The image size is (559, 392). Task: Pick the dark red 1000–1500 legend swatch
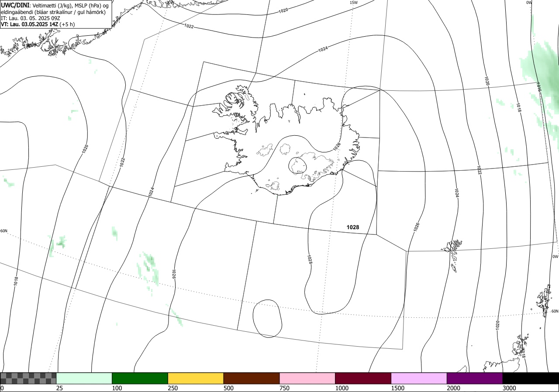pyautogui.click(x=363, y=378)
